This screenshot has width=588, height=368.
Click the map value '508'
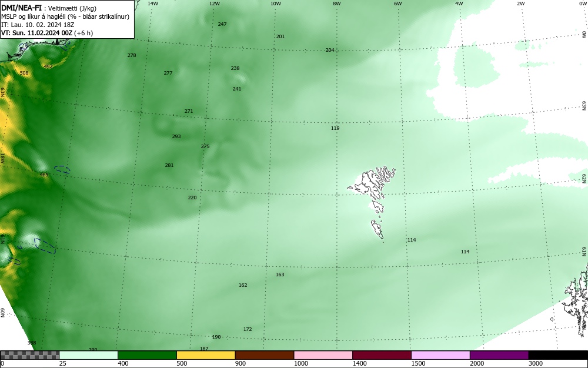tap(24, 73)
